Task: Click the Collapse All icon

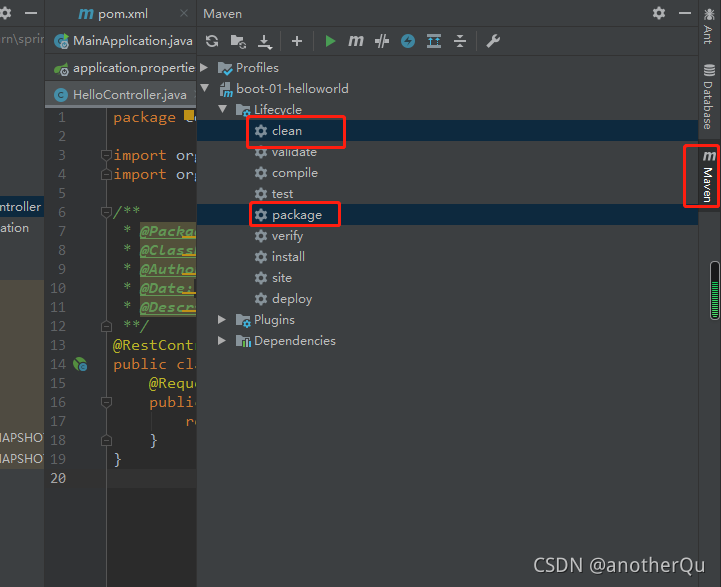Action: point(460,41)
